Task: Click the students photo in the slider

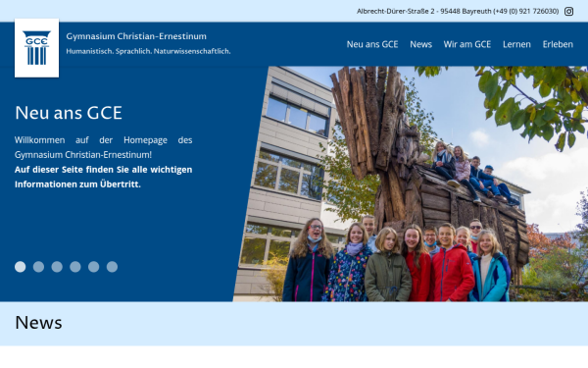Action: click(x=411, y=184)
